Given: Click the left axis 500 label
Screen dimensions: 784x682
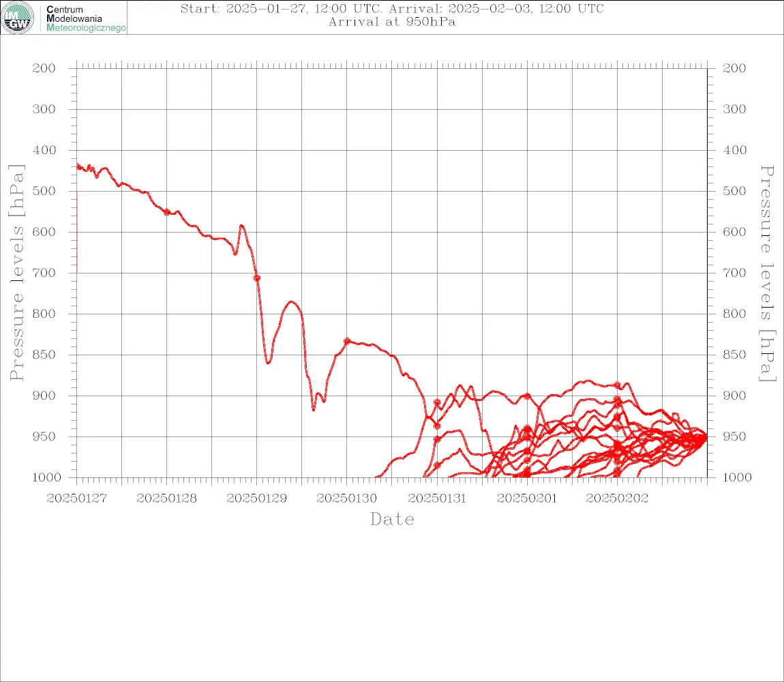Looking at the screenshot, I should 44,191.
